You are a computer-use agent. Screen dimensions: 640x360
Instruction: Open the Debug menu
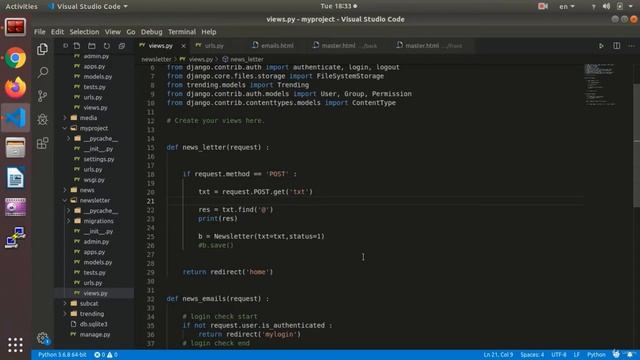[151, 32]
